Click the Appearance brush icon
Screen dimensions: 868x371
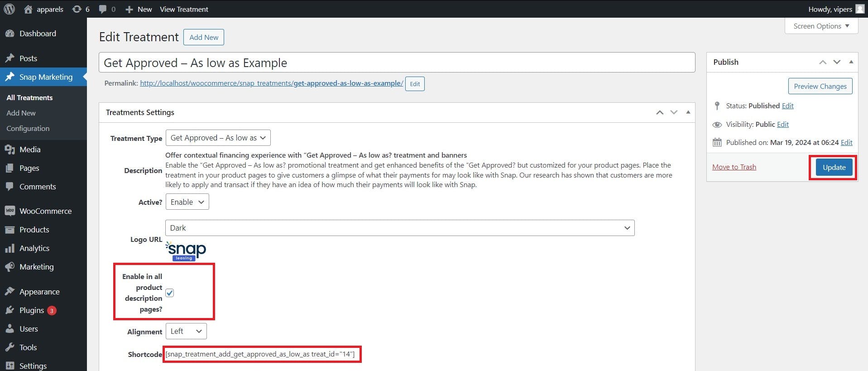[10, 292]
